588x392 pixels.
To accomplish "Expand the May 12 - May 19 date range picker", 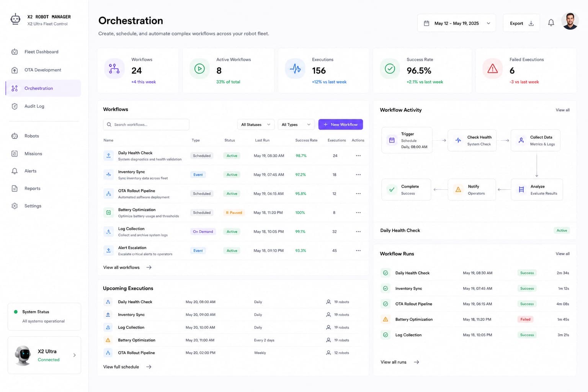I will coord(457,23).
